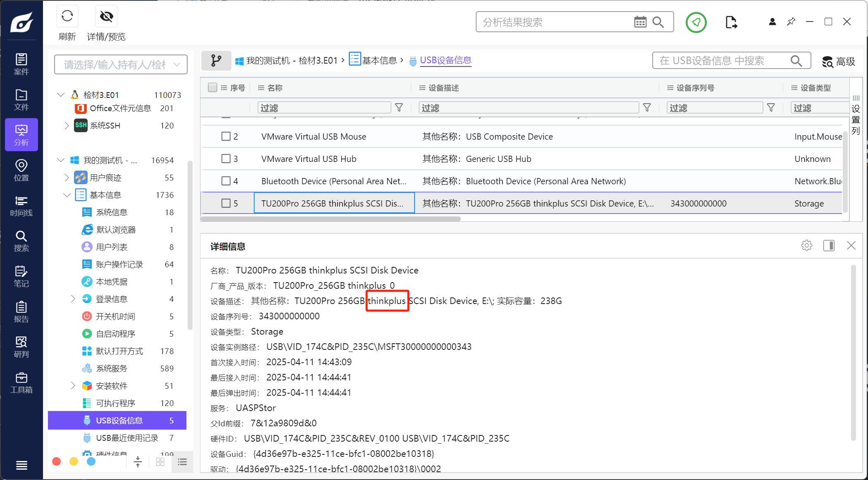Click the 高级 advanced search button
This screenshot has height=480, width=868.
(x=838, y=62)
